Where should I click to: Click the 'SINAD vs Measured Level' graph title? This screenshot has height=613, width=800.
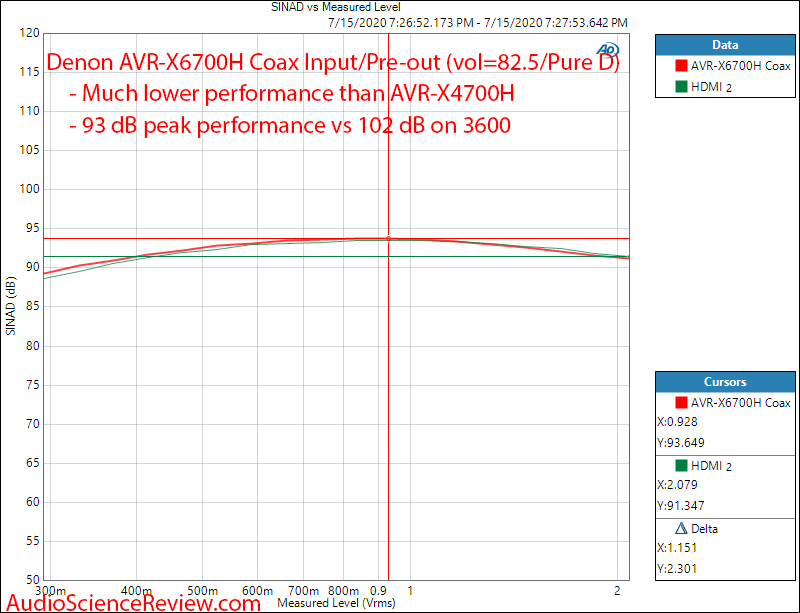[x=336, y=7]
